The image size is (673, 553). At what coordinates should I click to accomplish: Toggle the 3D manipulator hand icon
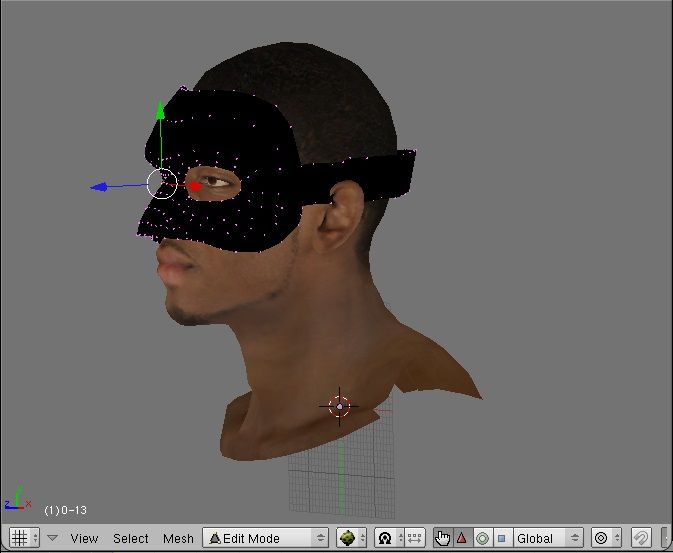click(x=443, y=538)
